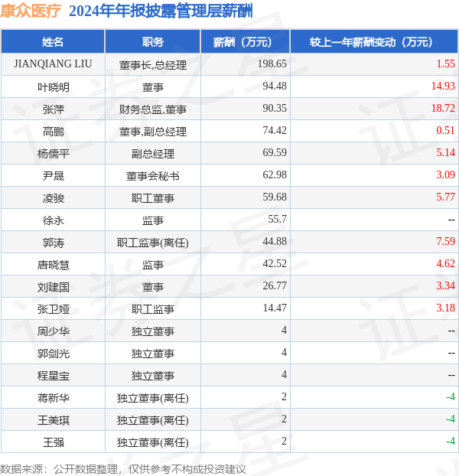Select the name 郭剑光

(x=54, y=354)
